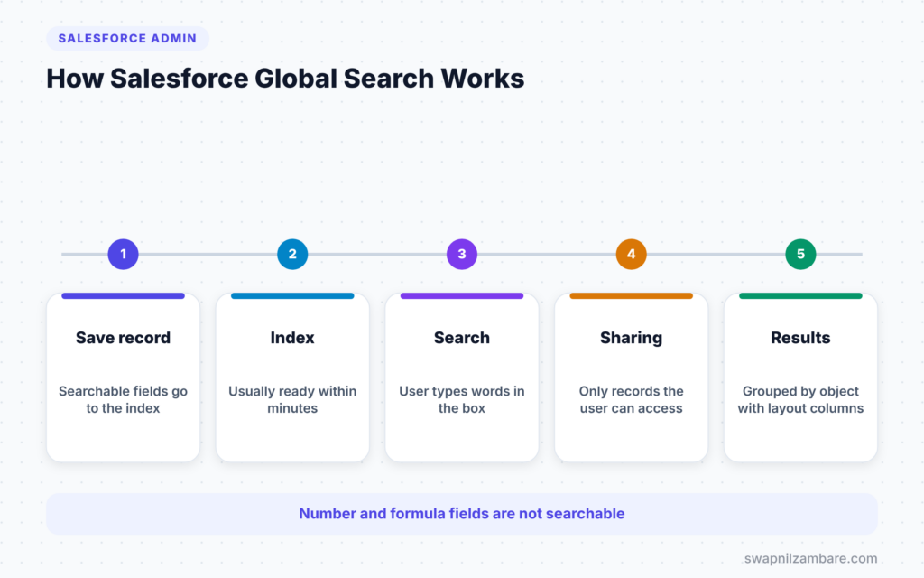Click the SALESFORCE ADMIN badge

[x=127, y=38]
